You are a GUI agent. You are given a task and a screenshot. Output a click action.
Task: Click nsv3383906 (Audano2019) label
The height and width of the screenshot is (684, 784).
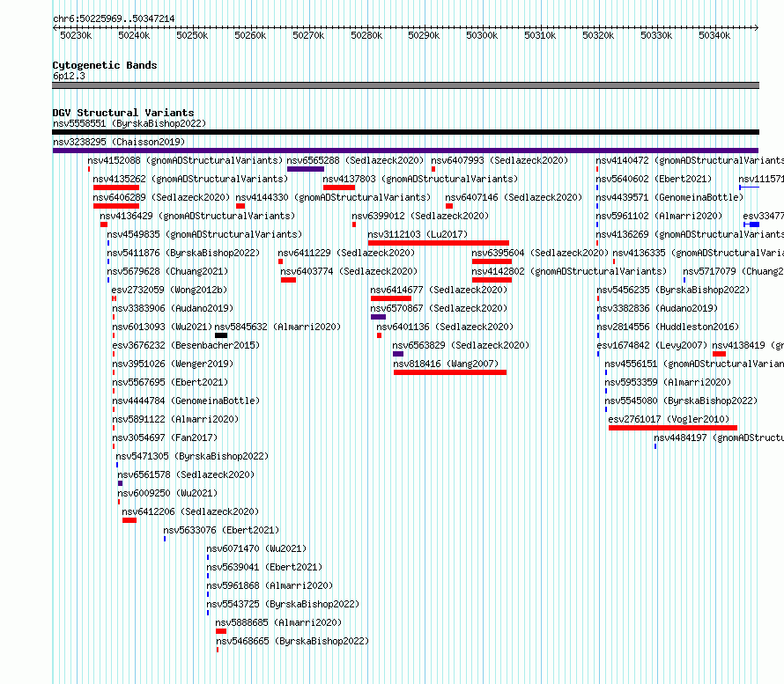[173, 308]
